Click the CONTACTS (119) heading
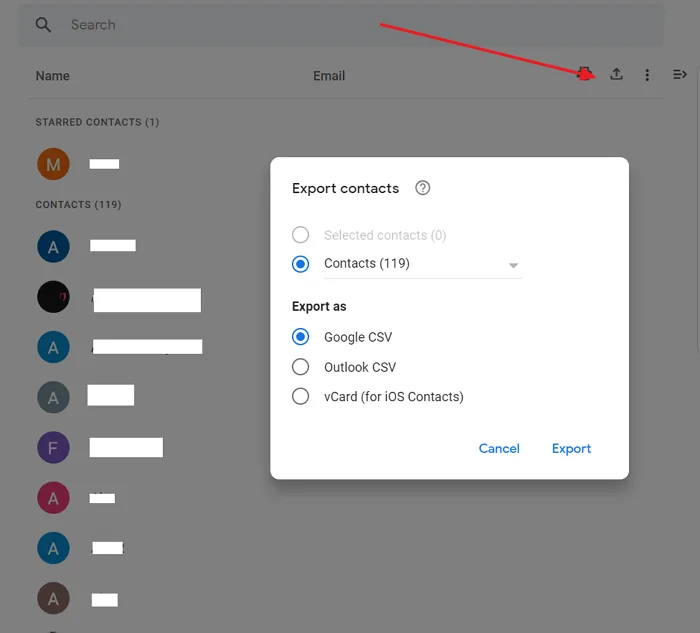 click(x=78, y=204)
